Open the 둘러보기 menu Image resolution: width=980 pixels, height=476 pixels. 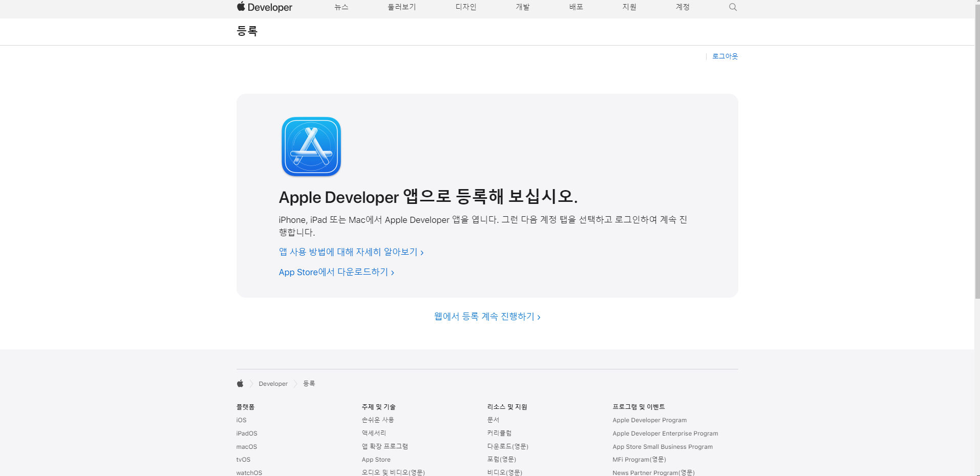pos(402,7)
